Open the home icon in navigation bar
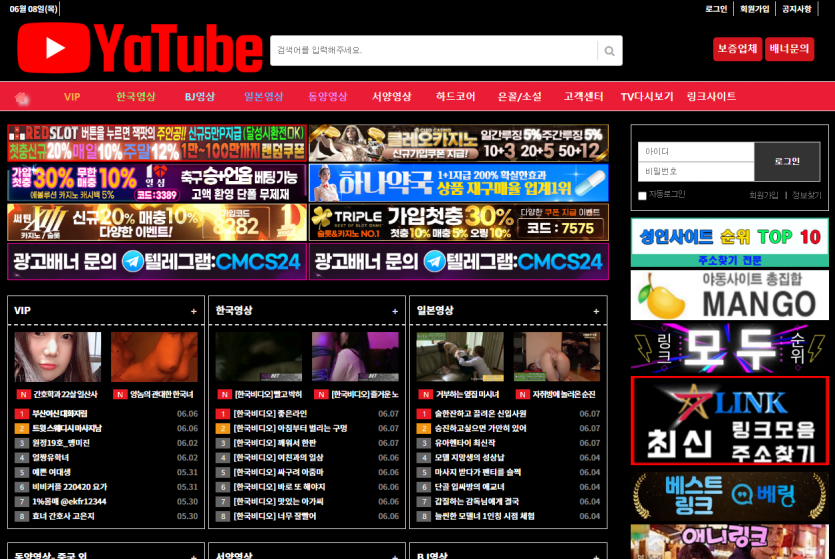The image size is (835, 559). (21, 97)
